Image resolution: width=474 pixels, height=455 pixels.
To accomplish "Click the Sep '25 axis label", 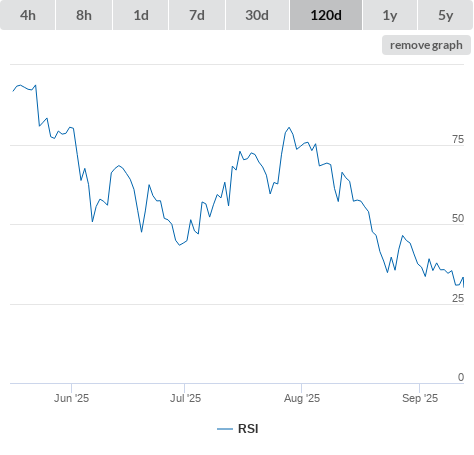I will [x=420, y=398].
